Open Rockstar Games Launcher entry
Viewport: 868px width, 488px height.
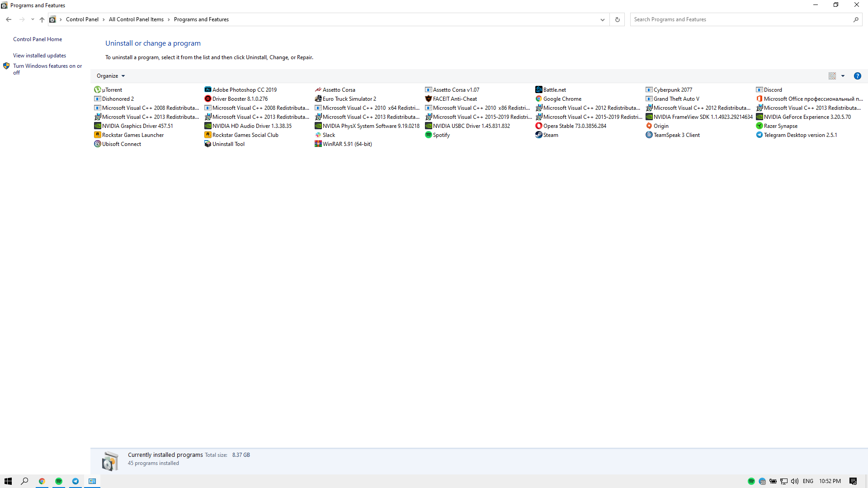tap(132, 135)
